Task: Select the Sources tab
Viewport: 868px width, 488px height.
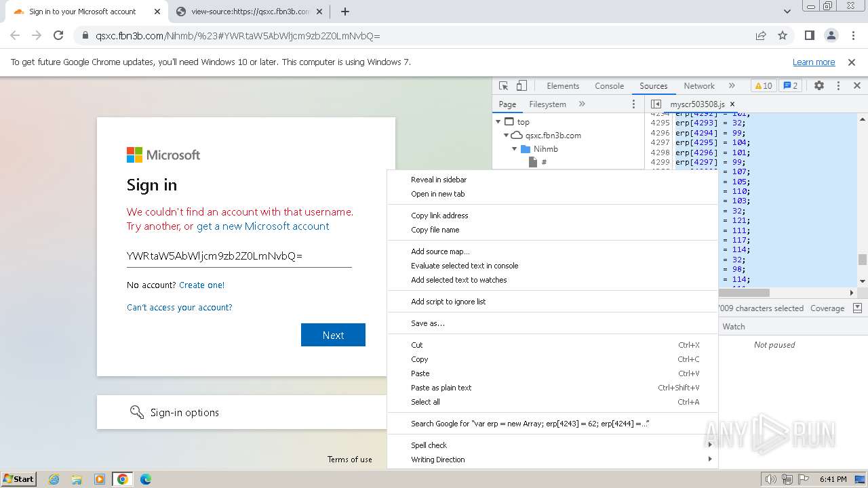Action: [654, 86]
